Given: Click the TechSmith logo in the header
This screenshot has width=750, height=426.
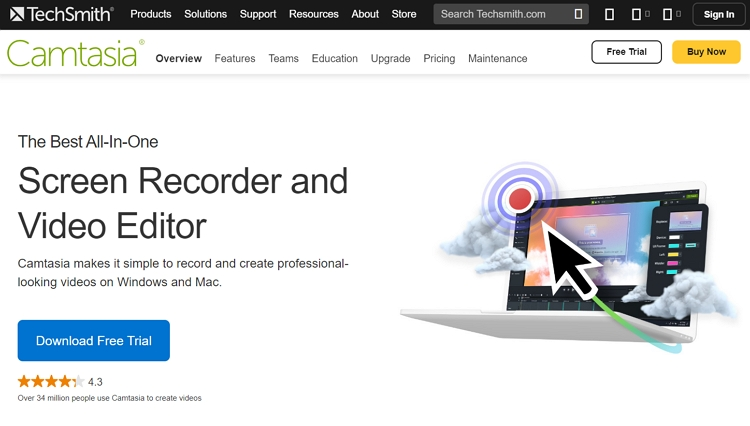Looking at the screenshot, I should tap(62, 14).
